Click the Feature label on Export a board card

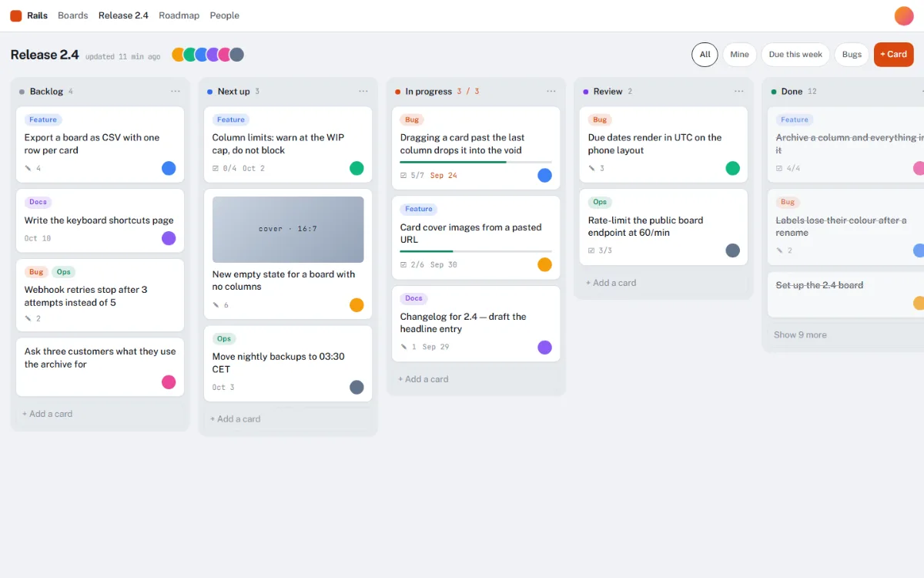coord(43,119)
